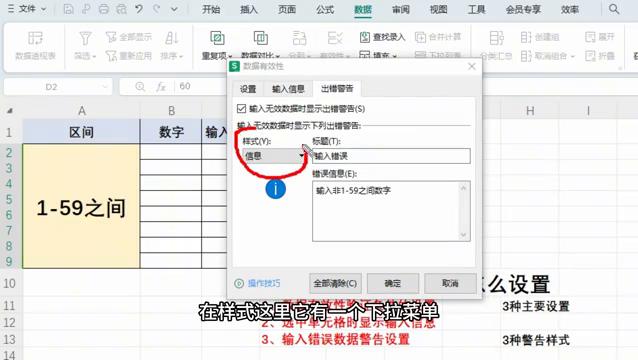638x360 pixels.
Task: Close the 数据有效性 dialog
Action: coord(472,66)
